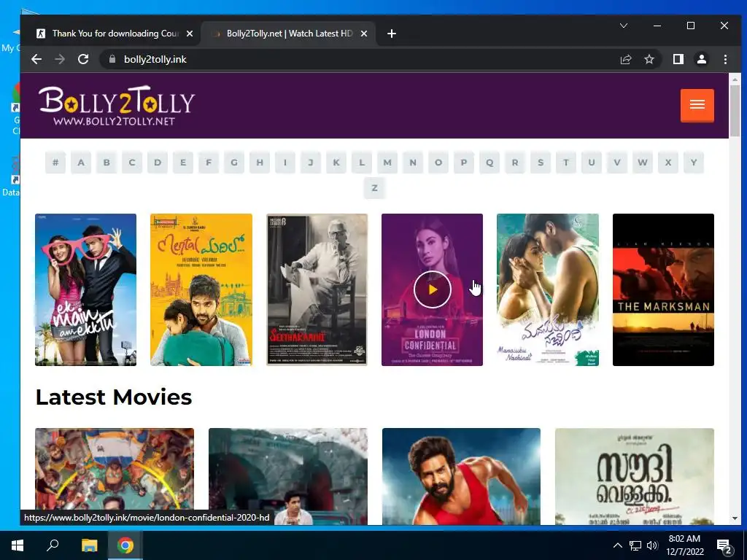The height and width of the screenshot is (560, 747).
Task: Filter movies by letter H
Action: click(x=260, y=163)
